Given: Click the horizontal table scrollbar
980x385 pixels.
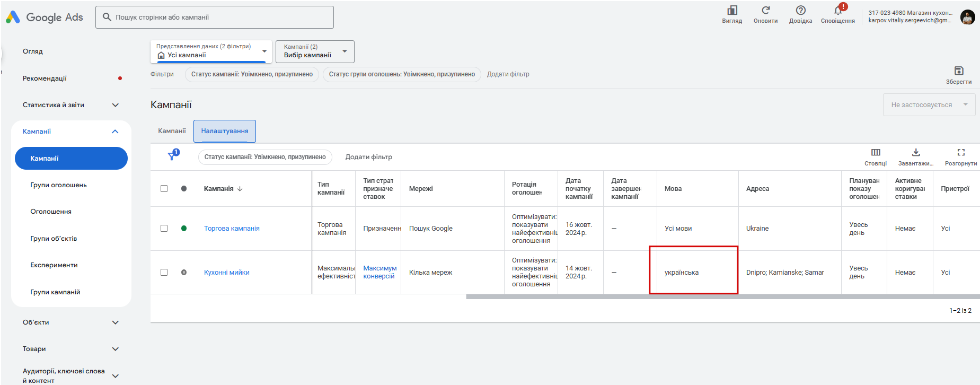Looking at the screenshot, I should (x=722, y=297).
